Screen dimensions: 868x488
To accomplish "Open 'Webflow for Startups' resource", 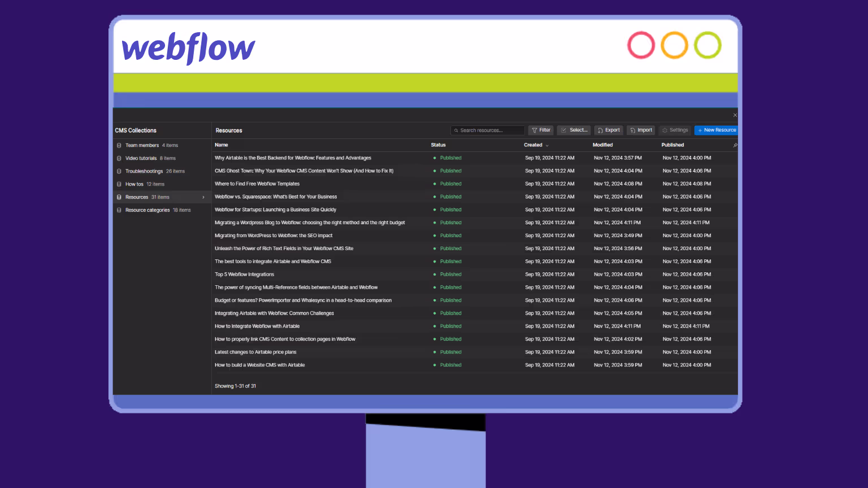I will point(275,210).
